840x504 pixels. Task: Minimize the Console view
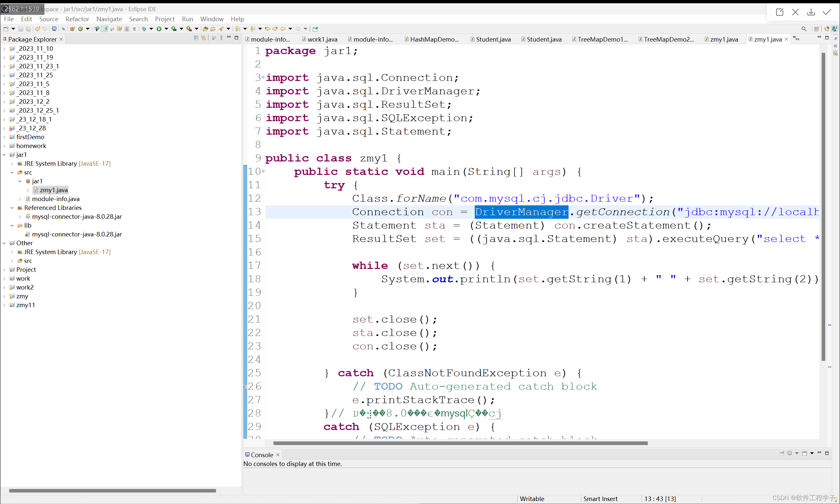(x=820, y=453)
